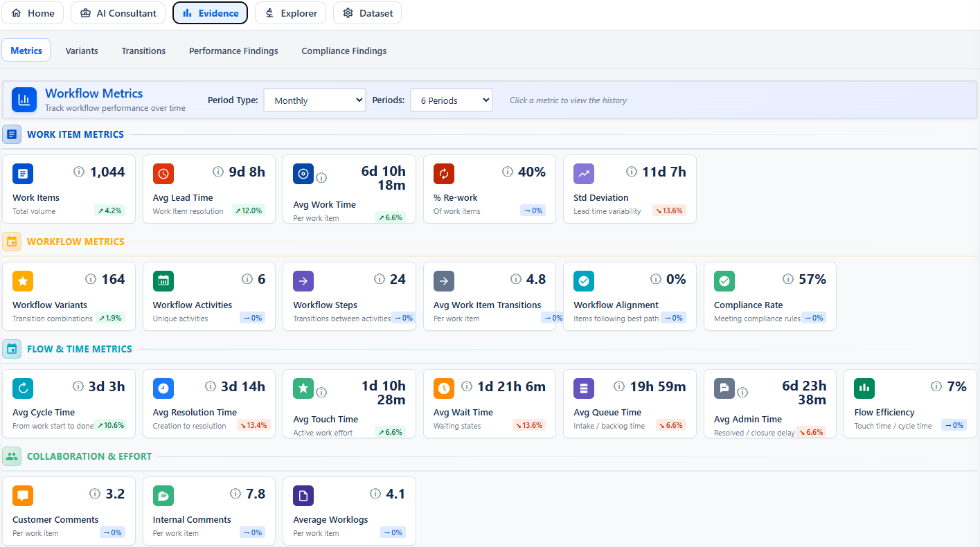Image resolution: width=980 pixels, height=547 pixels.
Task: Open the Compliance Findings tab
Action: [x=344, y=51]
